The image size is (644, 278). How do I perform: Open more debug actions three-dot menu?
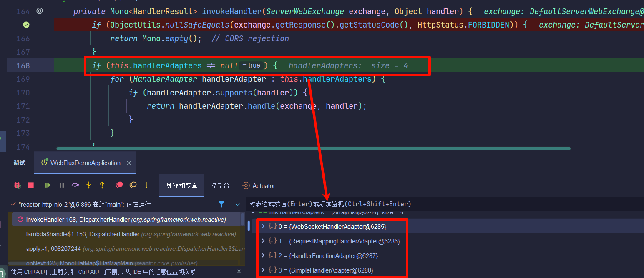pos(146,185)
